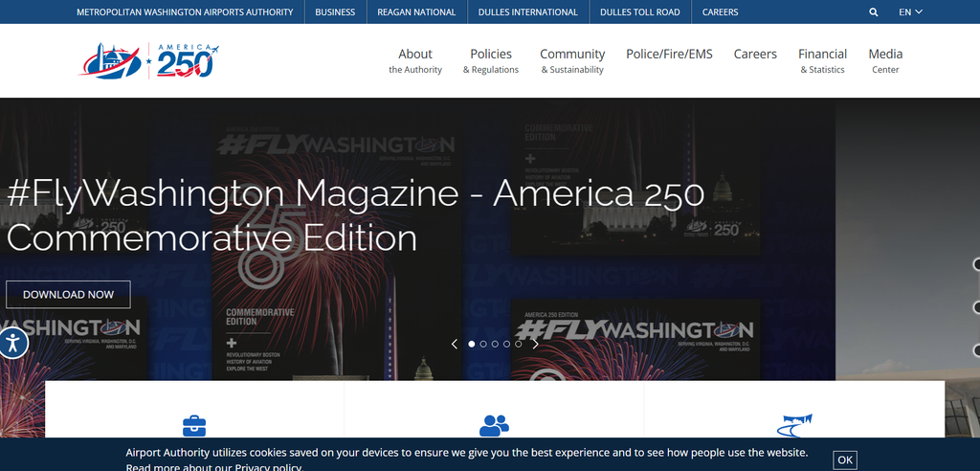Click the people group icon card
Image resolution: width=980 pixels, height=471 pixels.
(494, 425)
